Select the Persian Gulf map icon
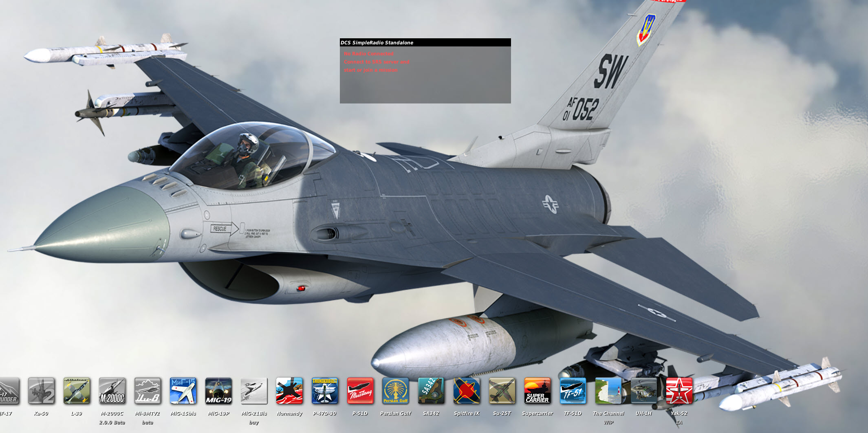The width and height of the screenshot is (868, 433). coord(396,391)
